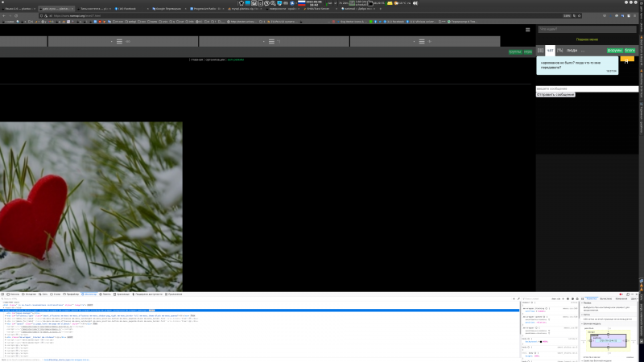Image resolution: width=644 pixels, height=362 pixels.
Task: Switch to the 'Google Переводчик' browser tab
Action: (168, 9)
